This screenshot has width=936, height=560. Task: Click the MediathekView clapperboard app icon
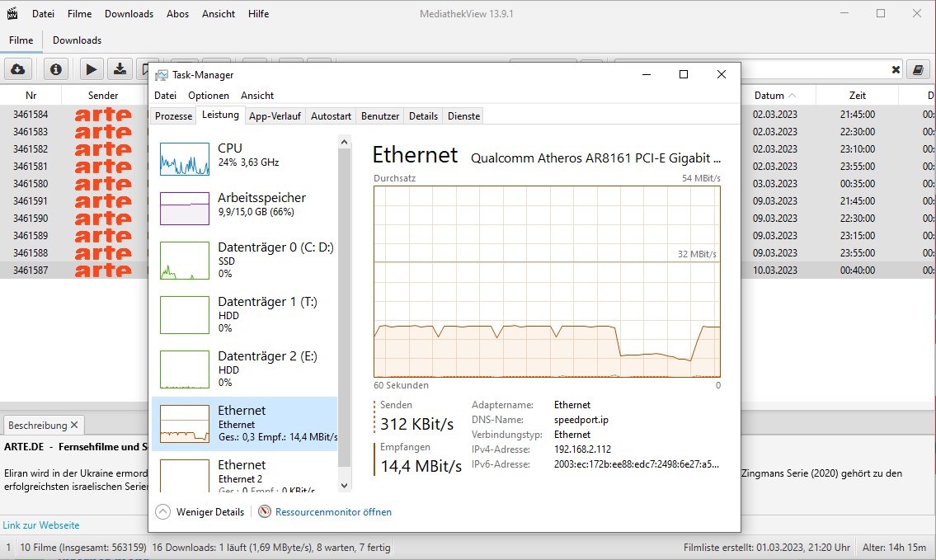pos(12,13)
